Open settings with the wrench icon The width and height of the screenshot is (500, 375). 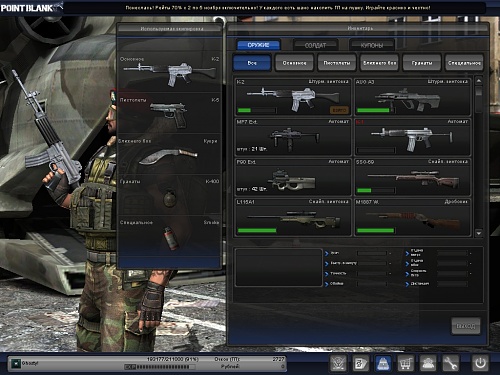pos(450,363)
